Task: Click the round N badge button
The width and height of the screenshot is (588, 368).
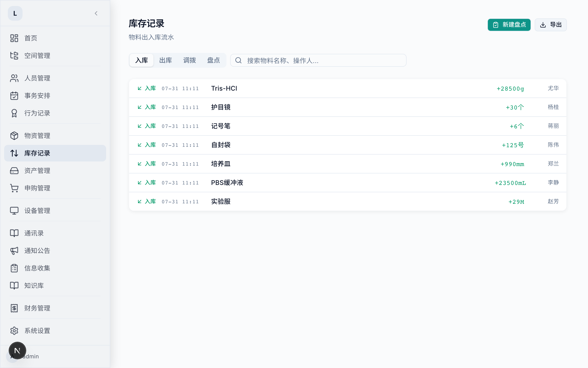Action: (x=17, y=351)
